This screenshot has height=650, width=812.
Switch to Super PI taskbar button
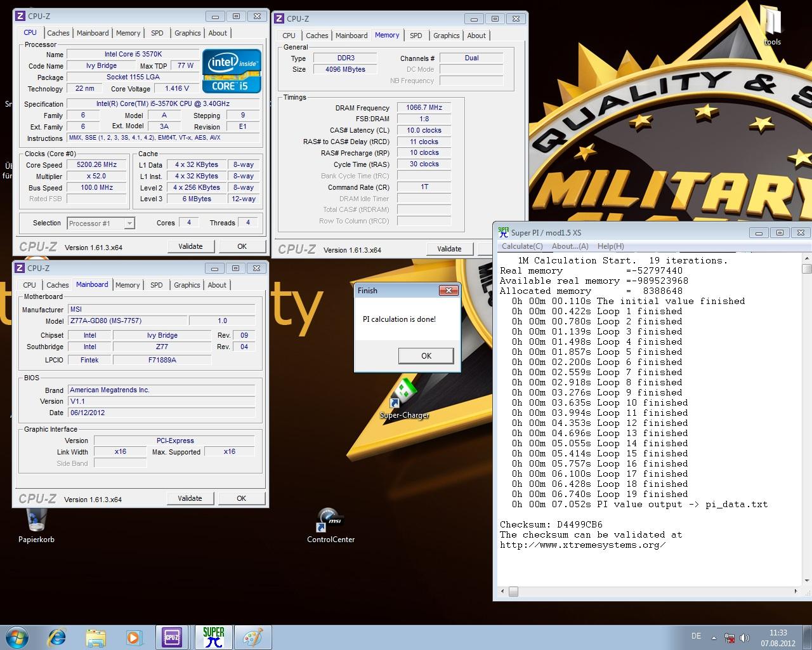214,637
